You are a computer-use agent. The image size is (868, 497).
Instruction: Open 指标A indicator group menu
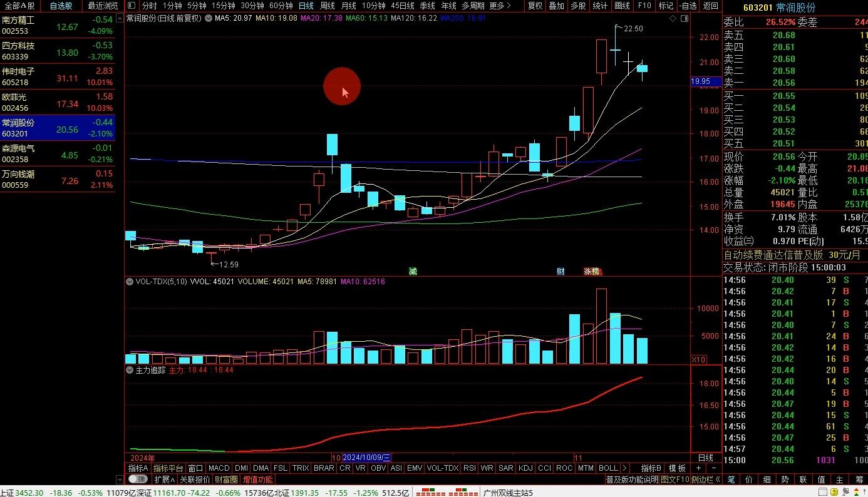tap(138, 468)
